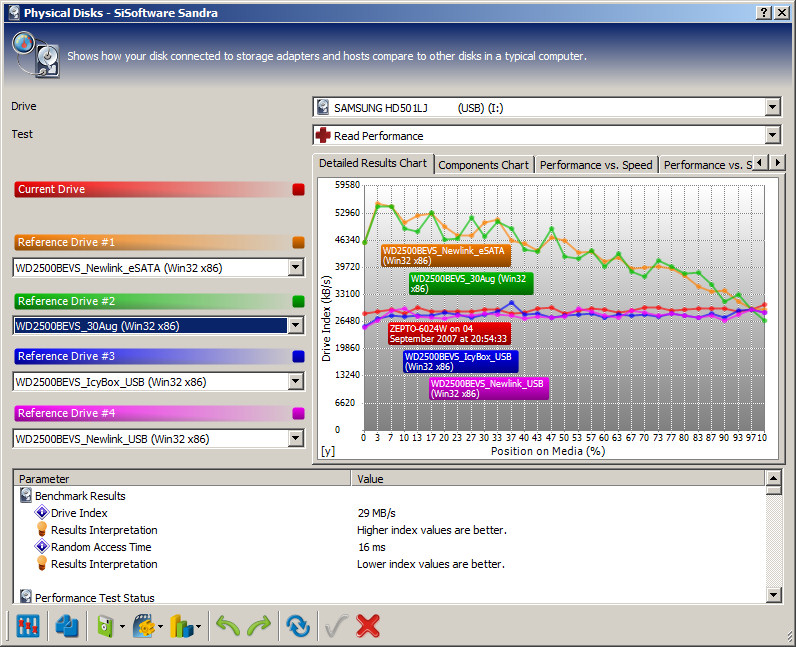796x647 pixels.
Task: Click the tab strip left scroll arrow
Action: (759, 163)
